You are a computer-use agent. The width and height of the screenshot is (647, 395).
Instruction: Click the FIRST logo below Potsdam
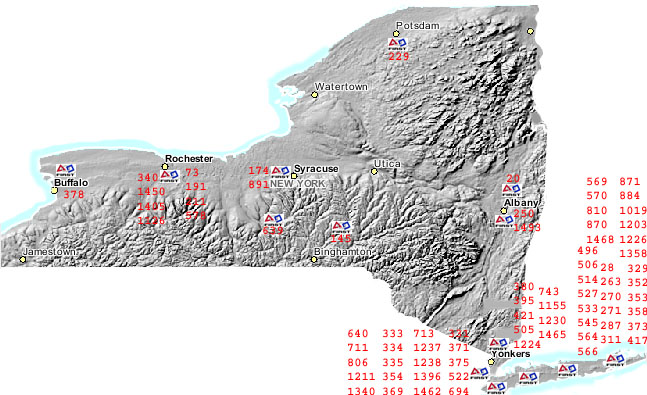coord(397,44)
